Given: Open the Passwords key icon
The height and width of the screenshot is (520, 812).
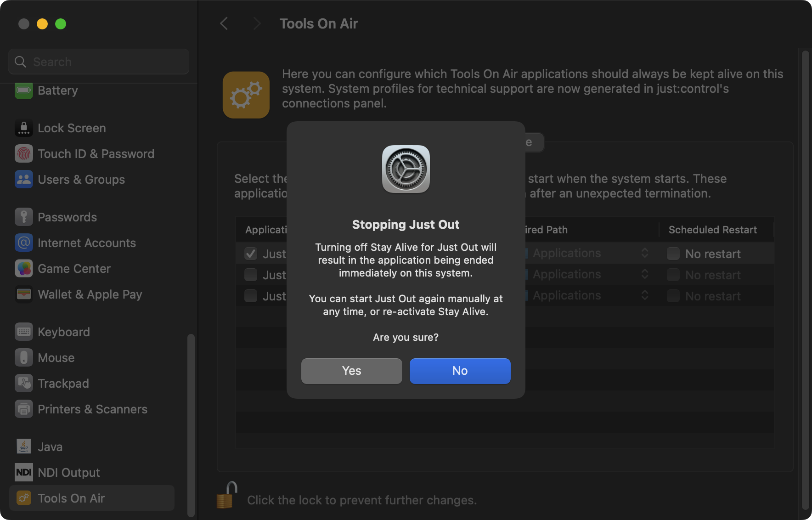Looking at the screenshot, I should point(24,217).
